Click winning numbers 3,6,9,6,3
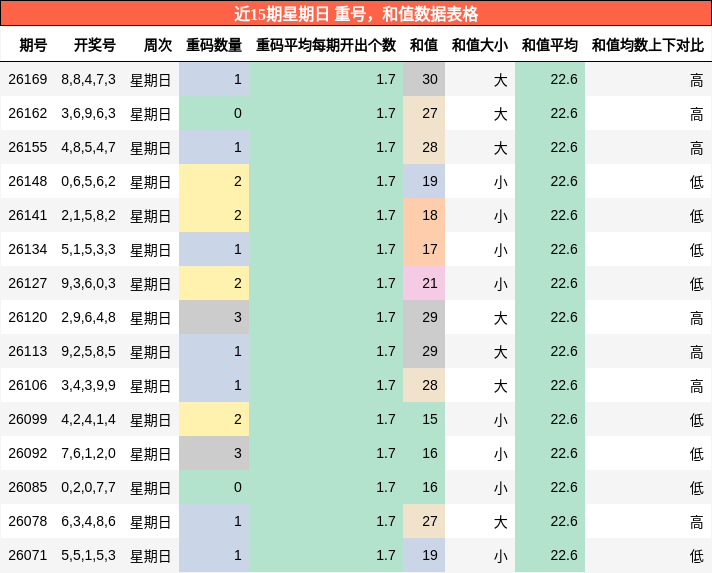 click(89, 114)
